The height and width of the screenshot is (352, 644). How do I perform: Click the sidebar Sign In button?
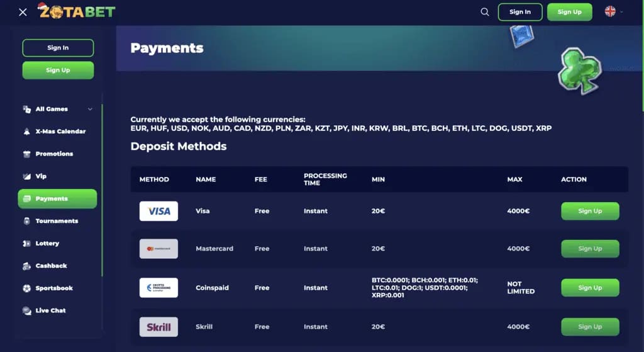click(x=58, y=48)
